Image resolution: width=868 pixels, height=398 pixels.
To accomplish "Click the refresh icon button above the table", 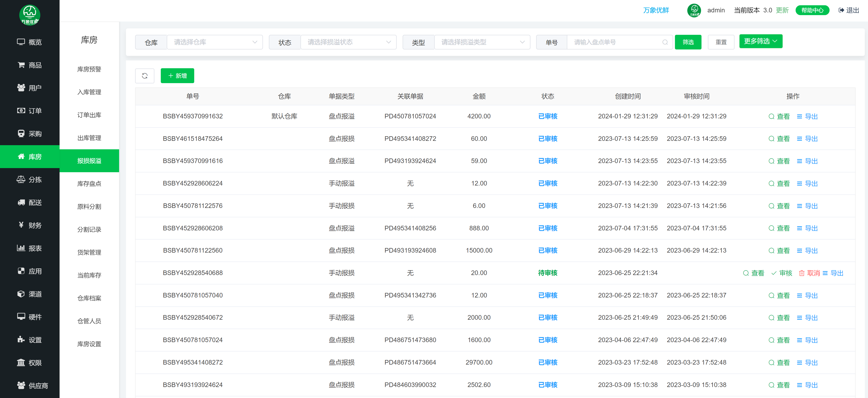I will [145, 76].
